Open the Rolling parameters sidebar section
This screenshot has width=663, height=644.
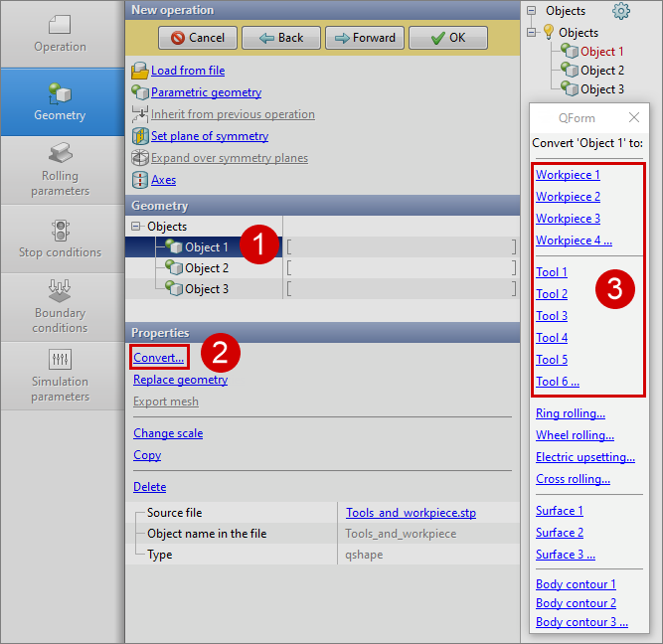point(61,168)
